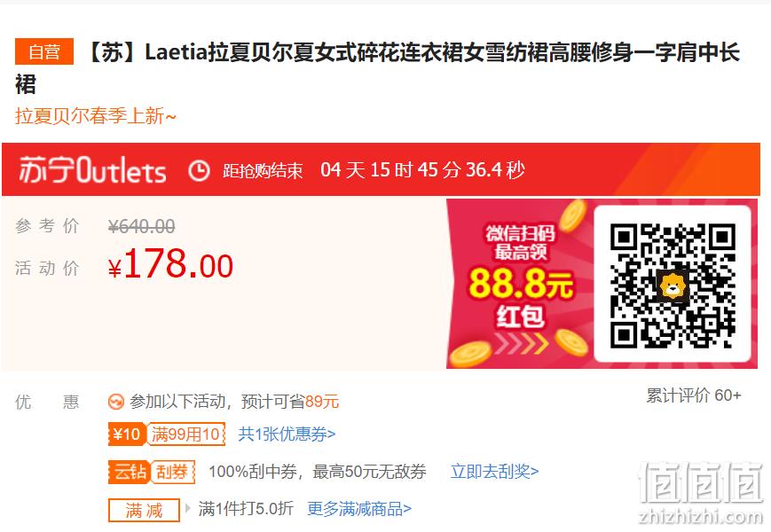Click the 累计评价 60+ reviews count
The width and height of the screenshot is (771, 532).
point(693,395)
